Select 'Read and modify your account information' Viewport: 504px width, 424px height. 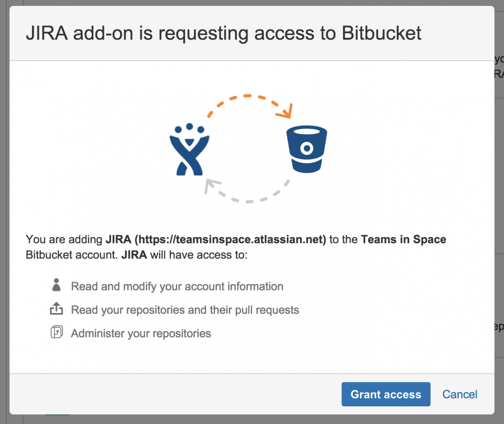coord(177,287)
